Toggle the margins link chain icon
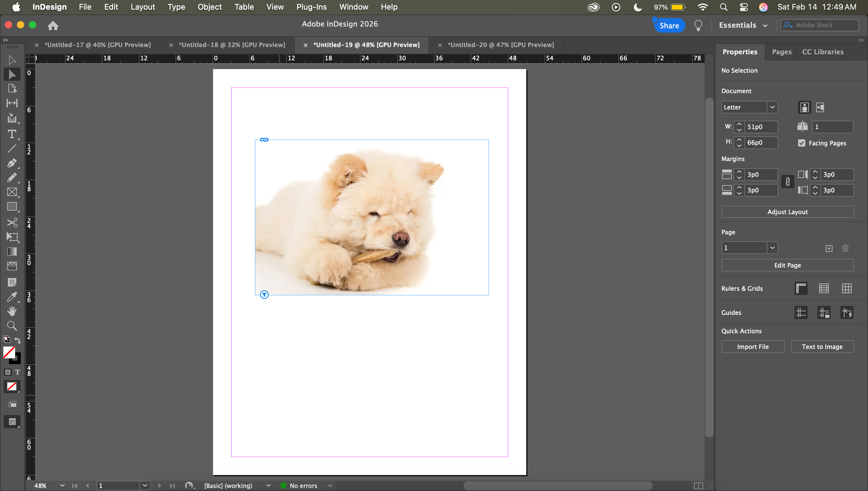The image size is (868, 491). [x=788, y=182]
